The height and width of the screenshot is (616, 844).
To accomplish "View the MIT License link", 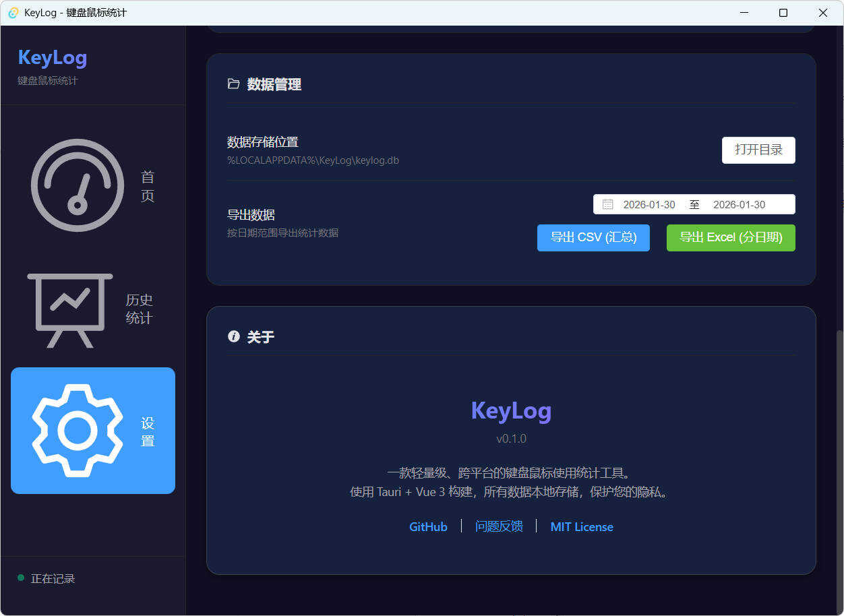I will [581, 526].
